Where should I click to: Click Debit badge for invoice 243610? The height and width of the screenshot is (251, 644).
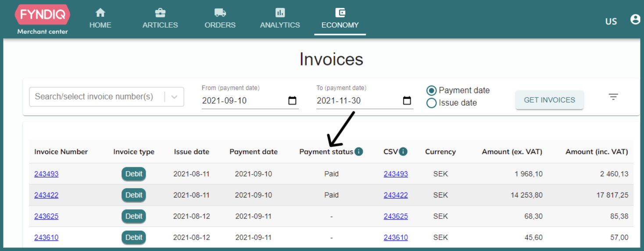tap(134, 237)
